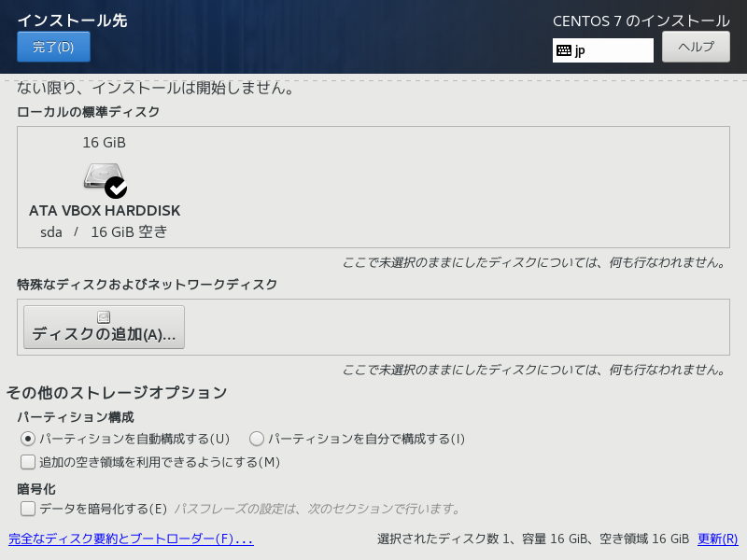Click the 更新(R) refresh link
Viewport: 747px width, 560px height.
tap(717, 539)
